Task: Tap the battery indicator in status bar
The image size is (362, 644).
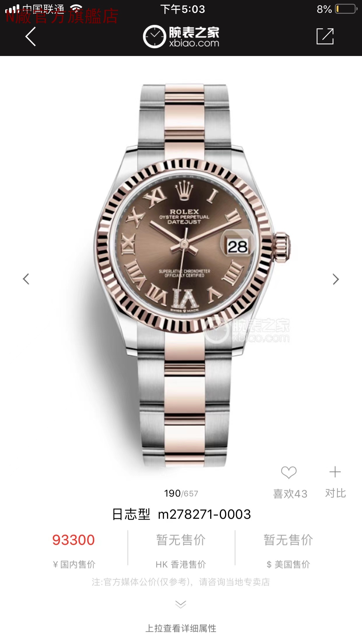Action: [x=346, y=9]
